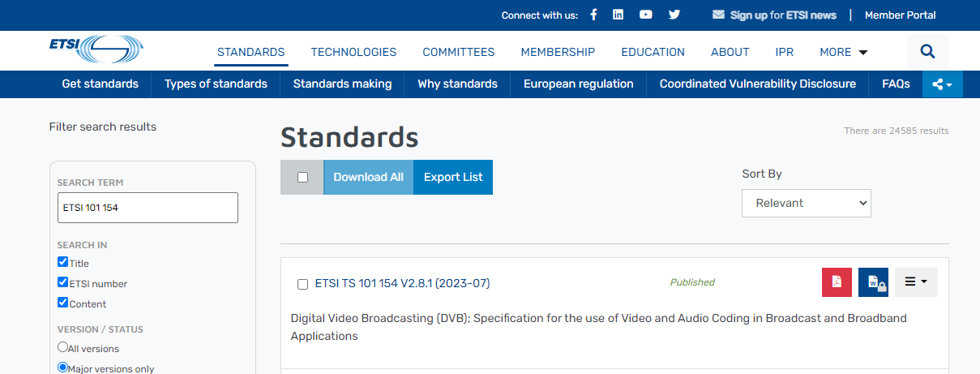Uncheck the Title search-in checkbox
This screenshot has height=374, width=980.
(62, 262)
